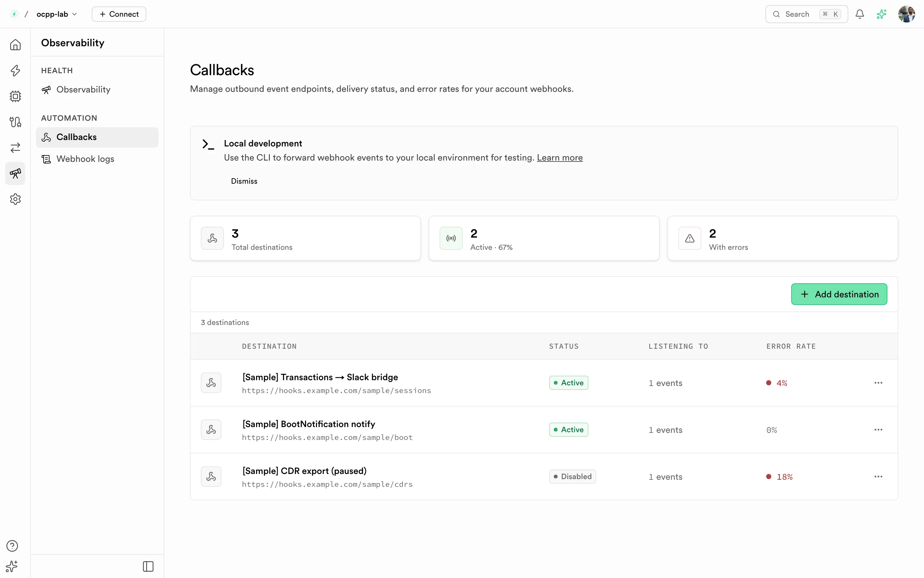
Task: Open the Active 67% card
Action: (x=544, y=238)
